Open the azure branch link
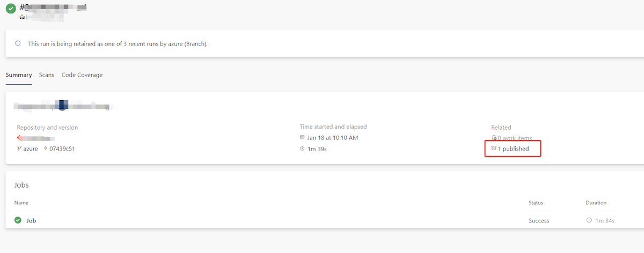This screenshot has width=644, height=253. click(x=31, y=148)
